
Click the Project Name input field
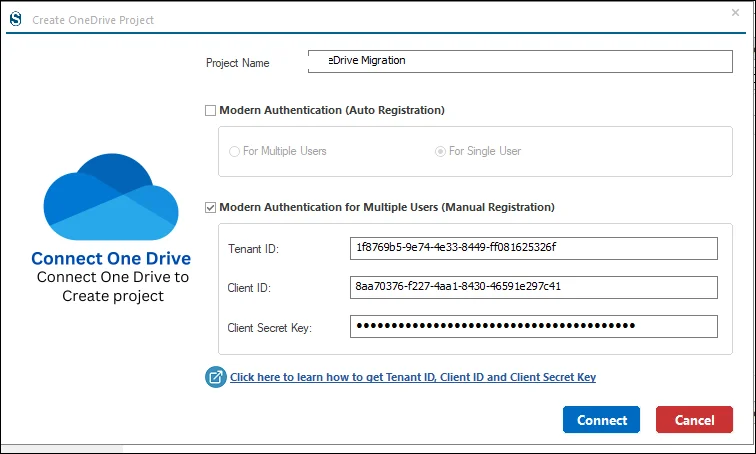pos(520,61)
